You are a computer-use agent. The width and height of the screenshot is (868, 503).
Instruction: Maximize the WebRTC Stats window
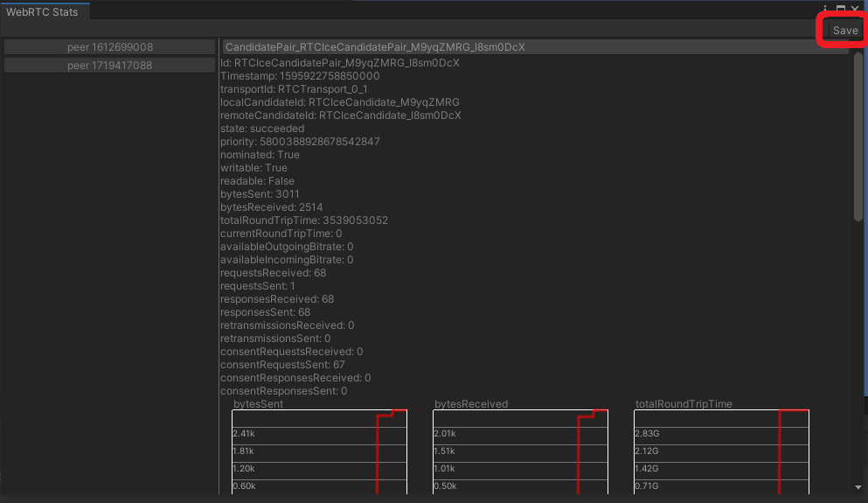click(840, 10)
